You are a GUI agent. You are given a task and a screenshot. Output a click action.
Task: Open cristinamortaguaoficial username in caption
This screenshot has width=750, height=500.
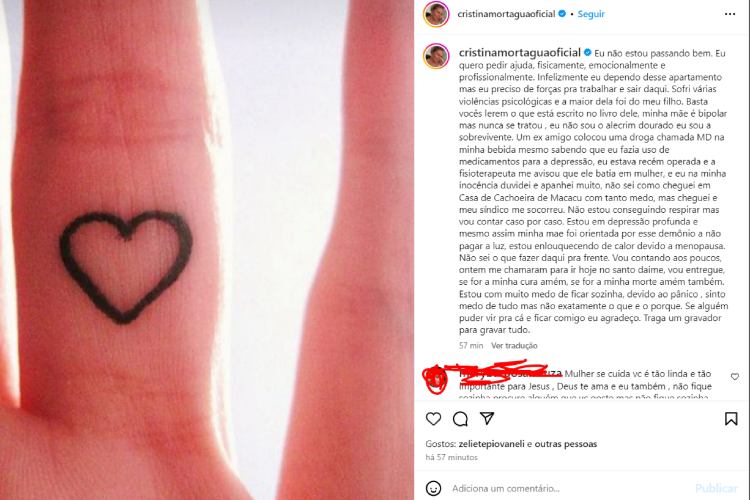tap(519, 53)
